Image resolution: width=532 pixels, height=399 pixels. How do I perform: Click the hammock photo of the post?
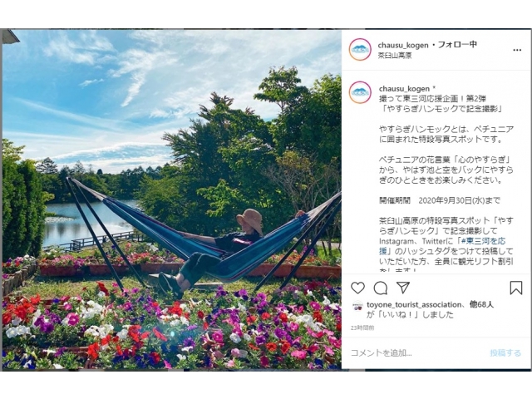coord(172,199)
